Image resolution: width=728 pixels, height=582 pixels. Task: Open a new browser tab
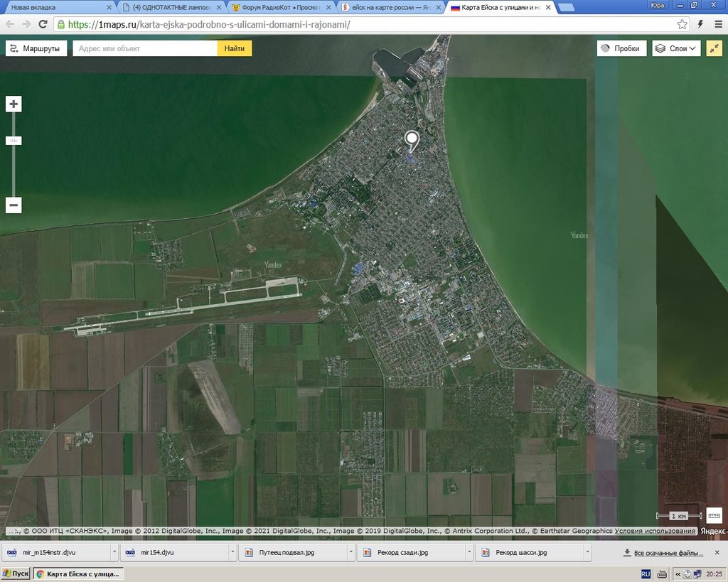[565, 7]
